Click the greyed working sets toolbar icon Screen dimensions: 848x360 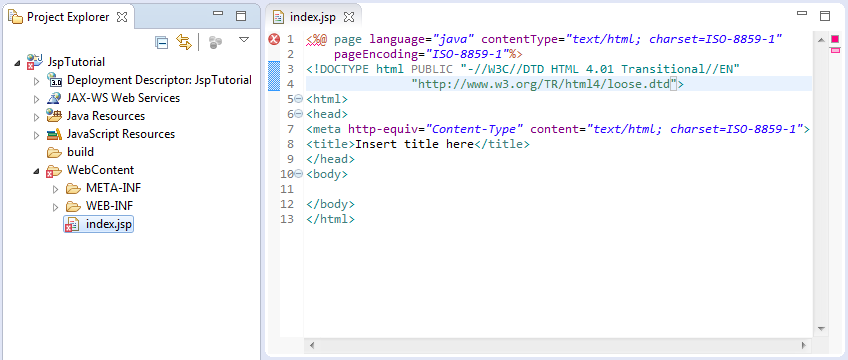point(216,43)
